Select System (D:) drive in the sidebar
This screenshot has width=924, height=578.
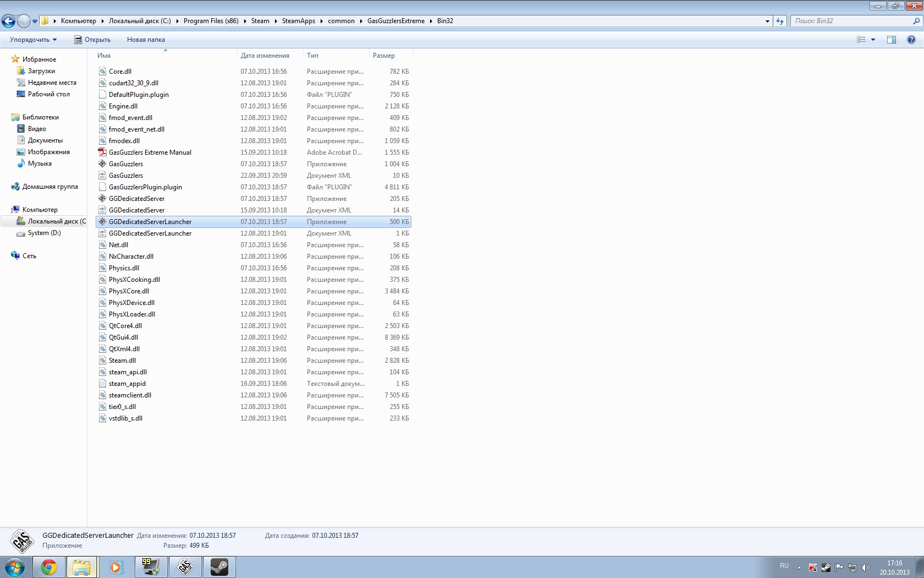44,233
